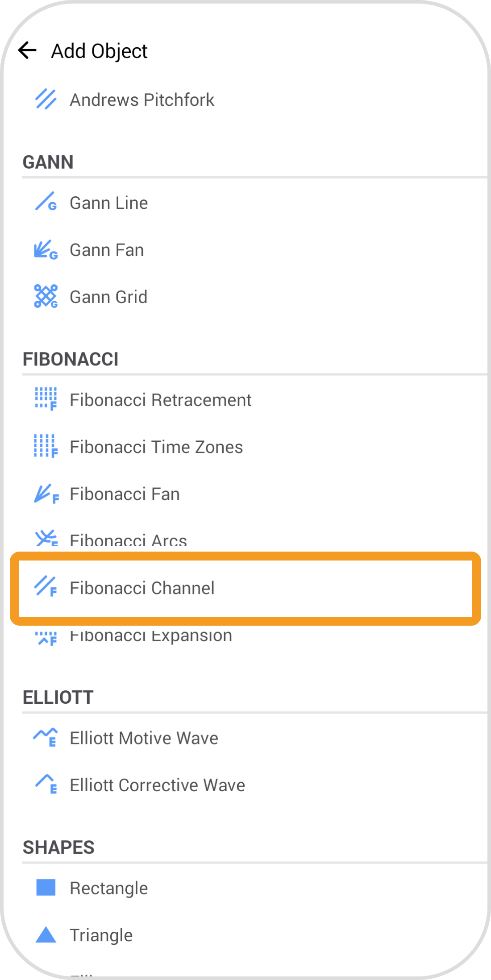Tap the back arrow icon
The height and width of the screenshot is (980, 491).
pos(27,50)
